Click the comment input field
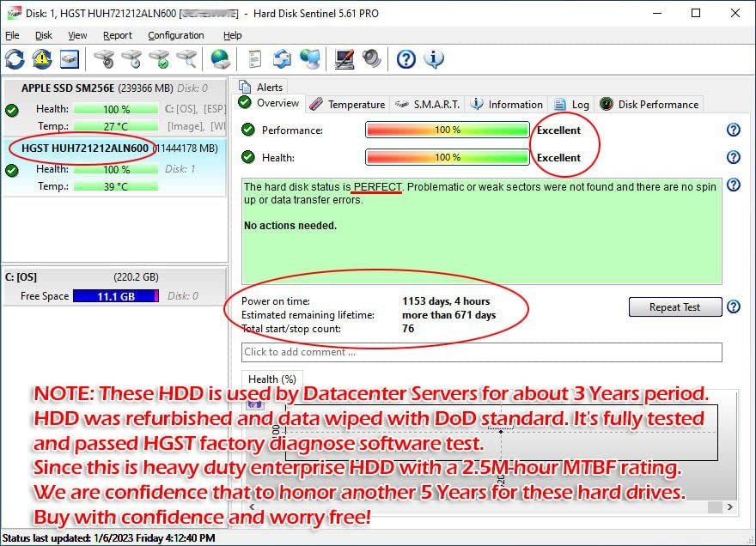756x546 pixels. [481, 352]
